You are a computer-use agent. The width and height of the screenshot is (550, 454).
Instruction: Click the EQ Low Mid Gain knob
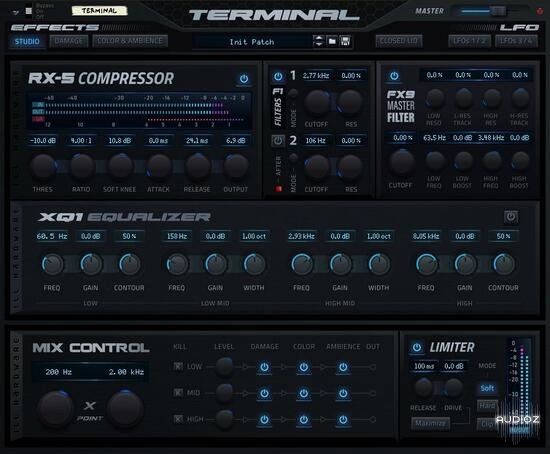pyautogui.click(x=216, y=264)
